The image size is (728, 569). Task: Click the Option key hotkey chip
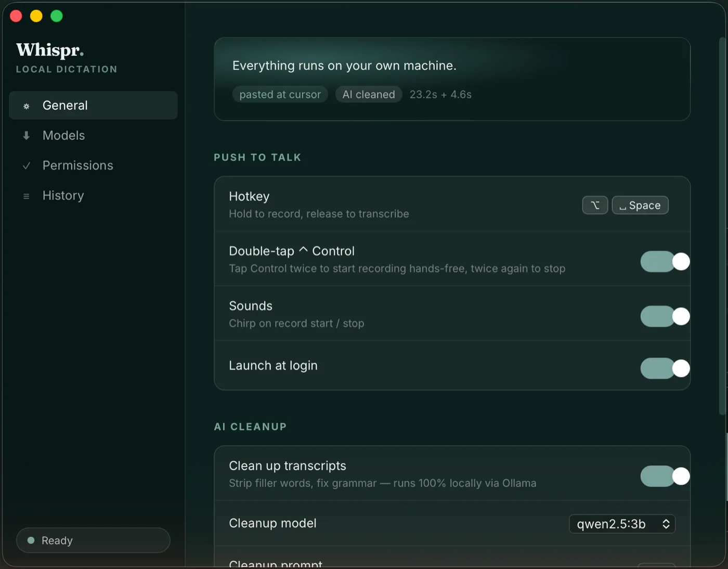pos(595,205)
